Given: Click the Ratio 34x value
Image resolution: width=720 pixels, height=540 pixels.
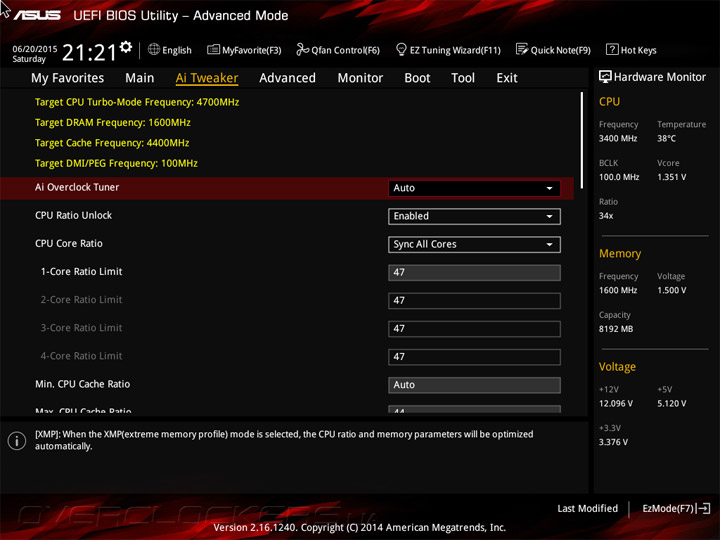Looking at the screenshot, I should click(x=606, y=215).
